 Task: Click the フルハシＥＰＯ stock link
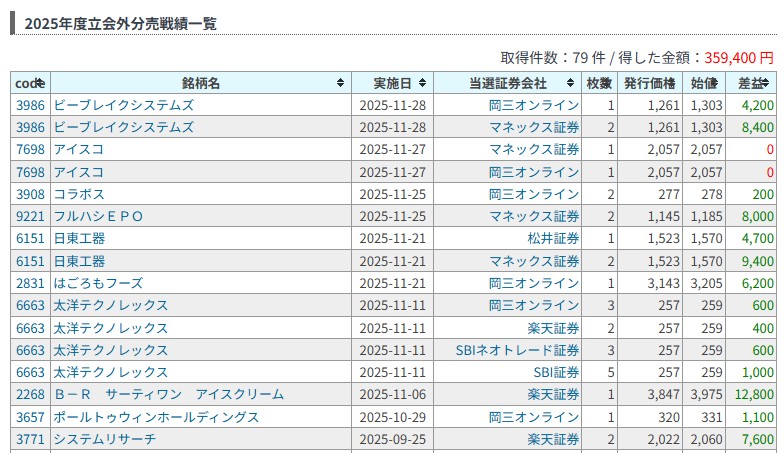[98, 216]
